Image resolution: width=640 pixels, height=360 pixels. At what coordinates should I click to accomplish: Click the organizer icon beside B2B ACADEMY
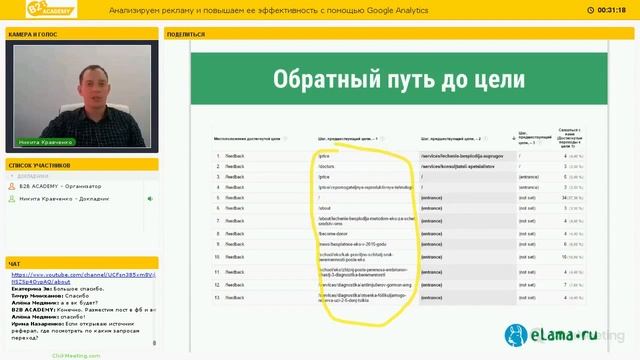coord(12,186)
